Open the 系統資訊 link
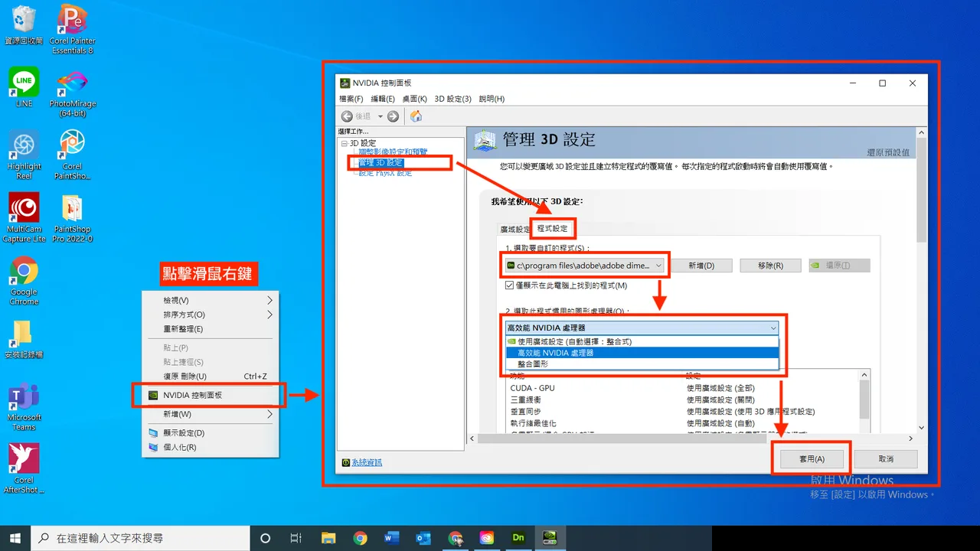Image resolution: width=980 pixels, height=551 pixels. (x=367, y=462)
